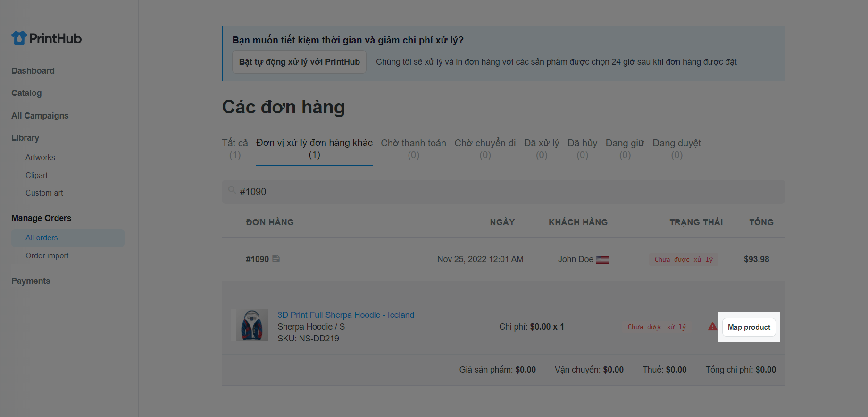Click the Vận chuyển: $0.00 text

[x=589, y=370]
